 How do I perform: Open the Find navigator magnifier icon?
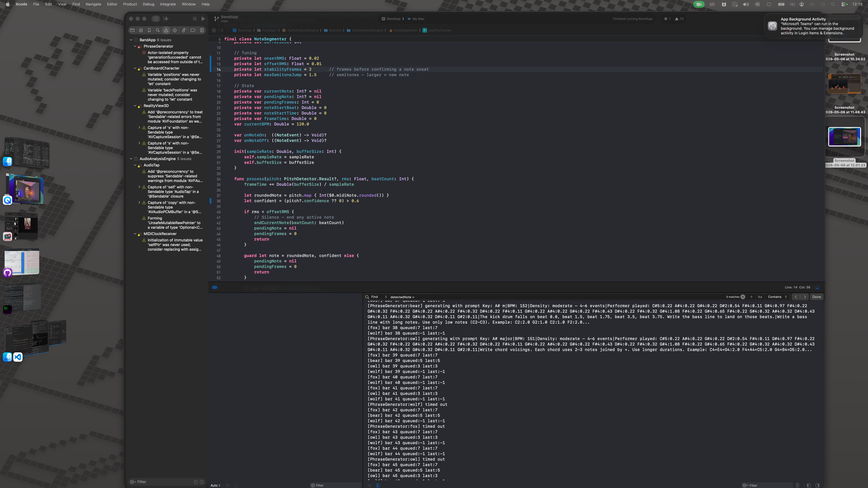(x=158, y=30)
